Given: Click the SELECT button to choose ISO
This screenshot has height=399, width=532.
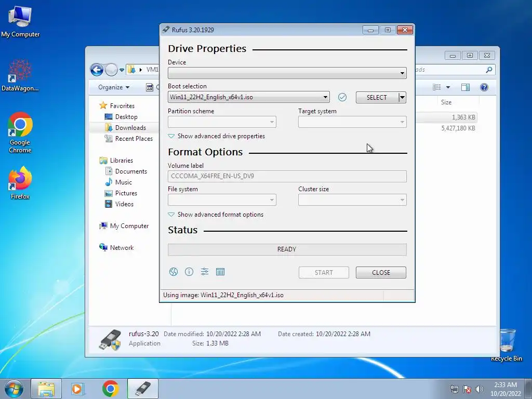Looking at the screenshot, I should (x=377, y=97).
